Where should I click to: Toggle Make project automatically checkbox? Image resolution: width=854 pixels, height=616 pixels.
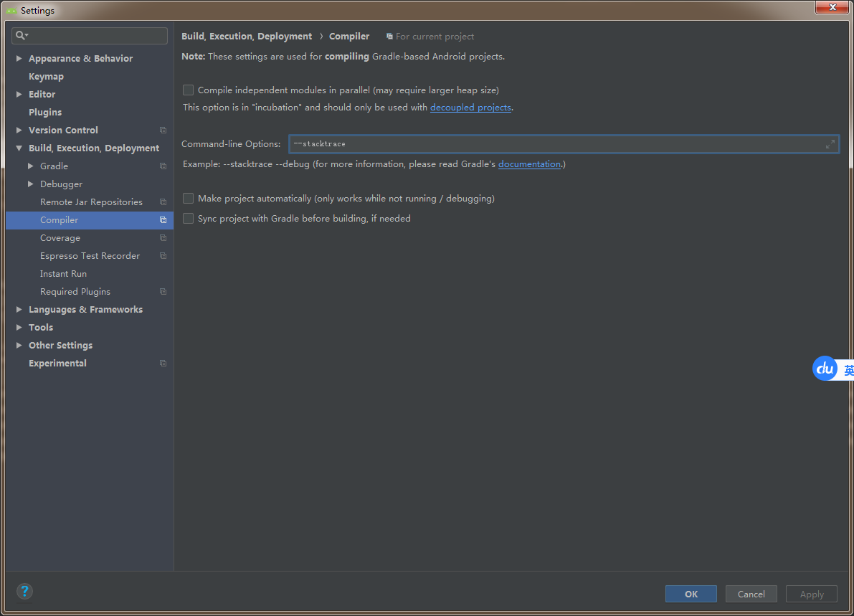[188, 198]
